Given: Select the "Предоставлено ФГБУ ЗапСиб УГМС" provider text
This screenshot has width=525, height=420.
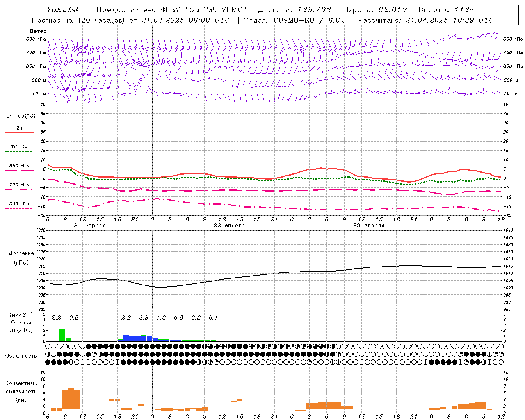Looking at the screenshot, I should [x=171, y=10].
